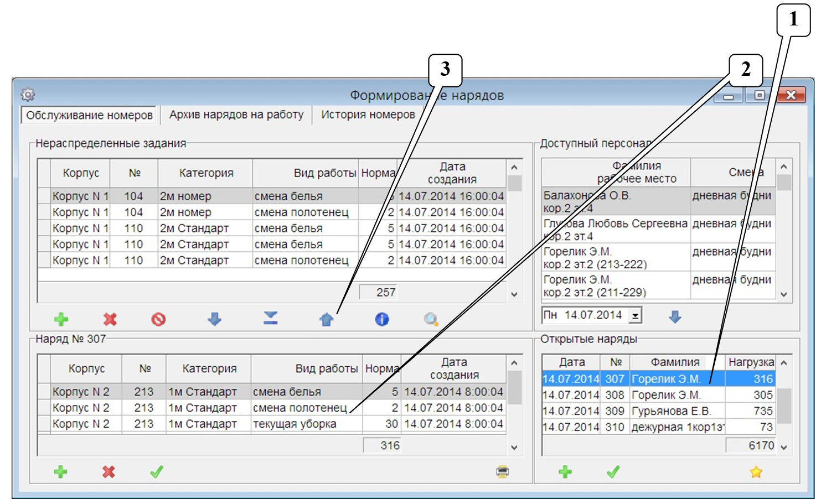Click the gear settings icon in title bar
The width and height of the screenshot is (821, 504).
tap(28, 95)
